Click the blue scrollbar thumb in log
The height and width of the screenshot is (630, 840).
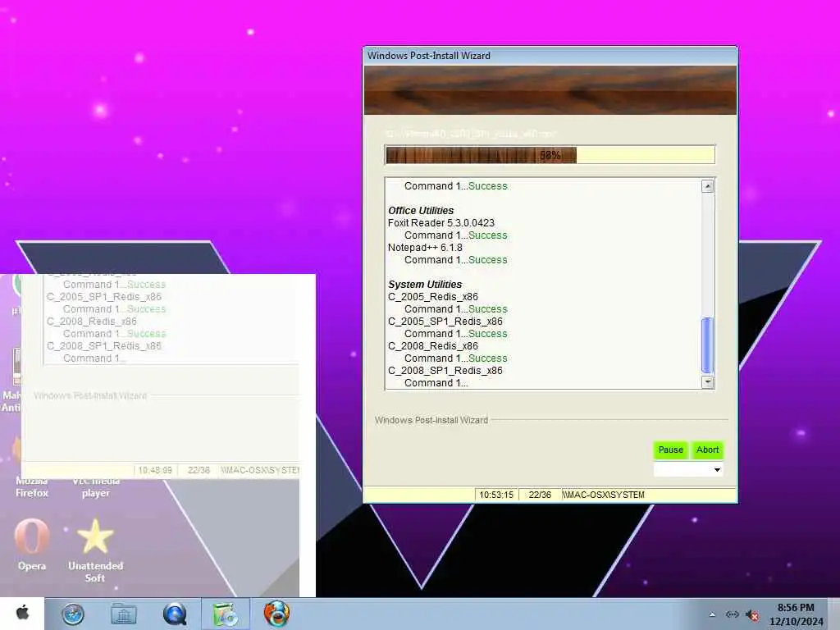point(707,345)
